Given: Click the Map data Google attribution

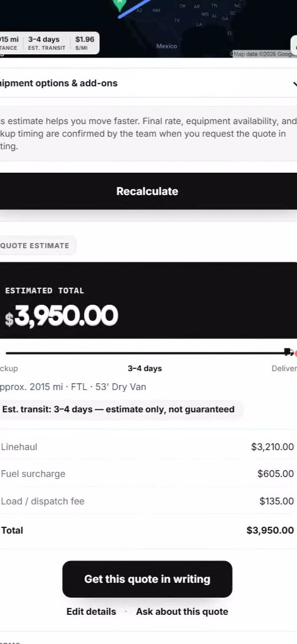Looking at the screenshot, I should pos(264,54).
